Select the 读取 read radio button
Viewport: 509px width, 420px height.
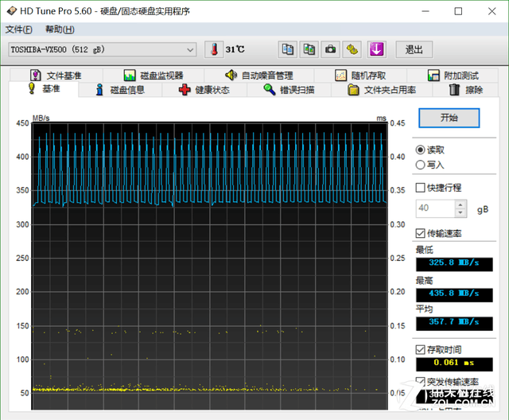click(x=420, y=150)
